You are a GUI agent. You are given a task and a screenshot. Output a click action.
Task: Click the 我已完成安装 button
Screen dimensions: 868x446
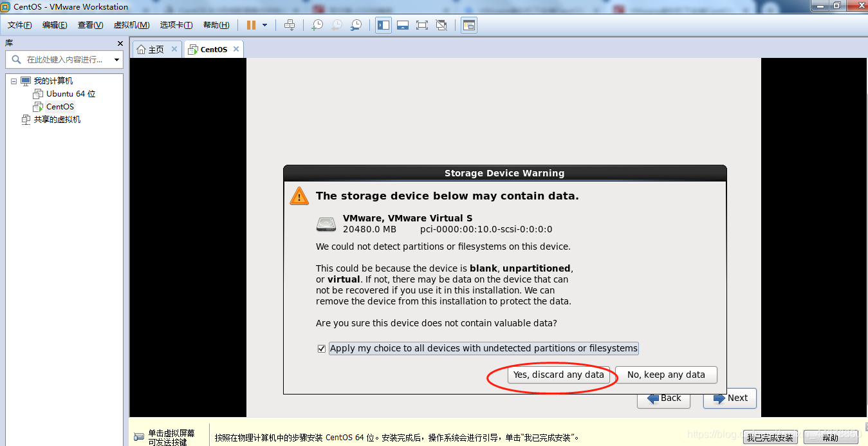(x=770, y=438)
